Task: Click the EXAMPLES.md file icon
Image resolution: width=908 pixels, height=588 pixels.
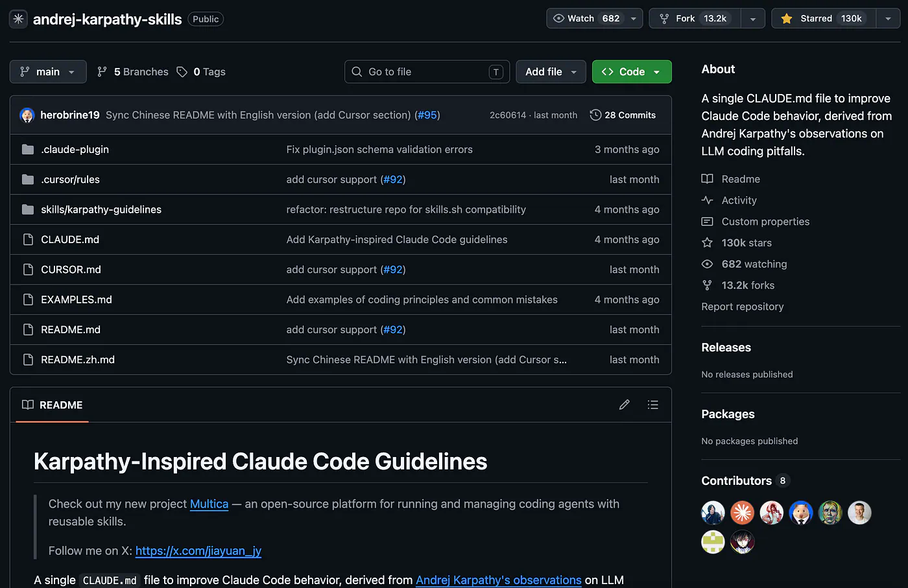Action: [28, 300]
